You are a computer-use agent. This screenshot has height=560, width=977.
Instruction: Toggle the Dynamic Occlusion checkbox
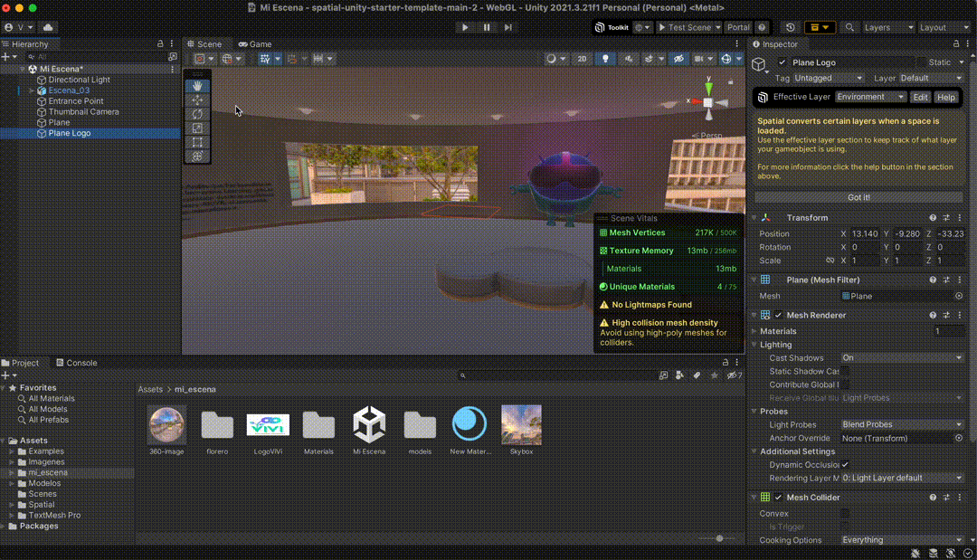pyautogui.click(x=845, y=465)
